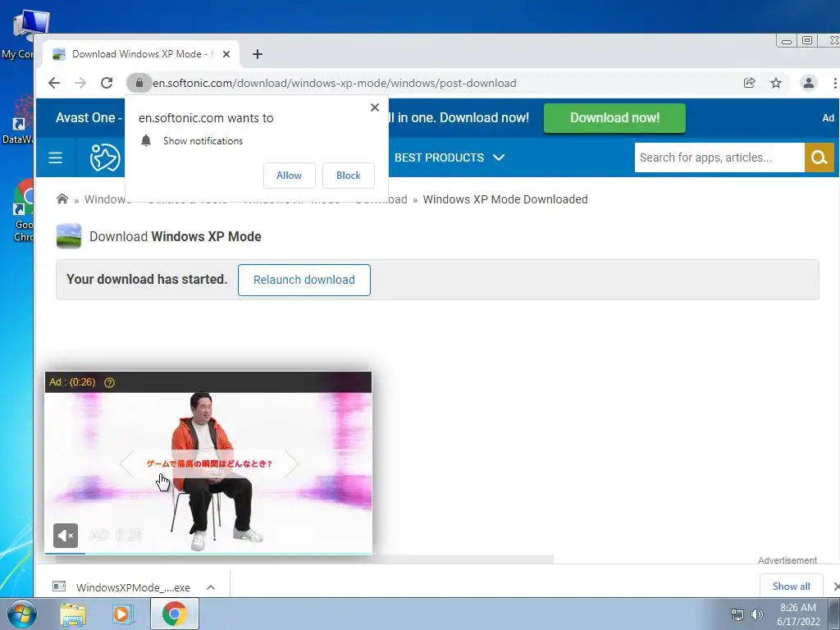Open the Chrome profile avatar icon
The height and width of the screenshot is (630, 840).
tap(808, 83)
